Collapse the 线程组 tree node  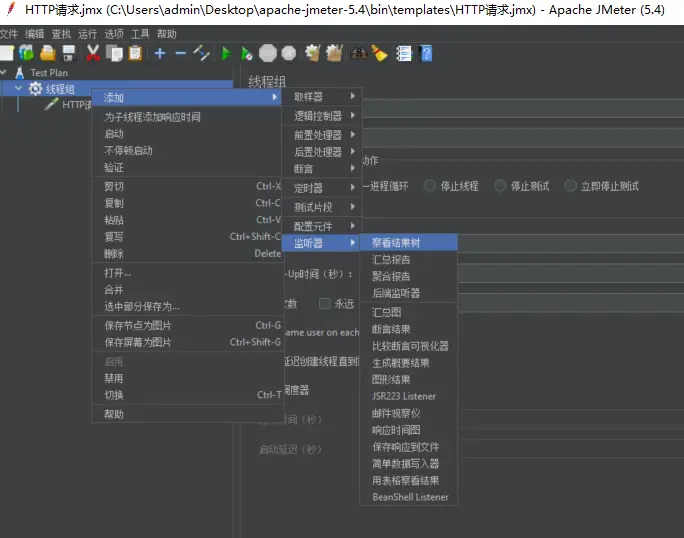pos(18,89)
